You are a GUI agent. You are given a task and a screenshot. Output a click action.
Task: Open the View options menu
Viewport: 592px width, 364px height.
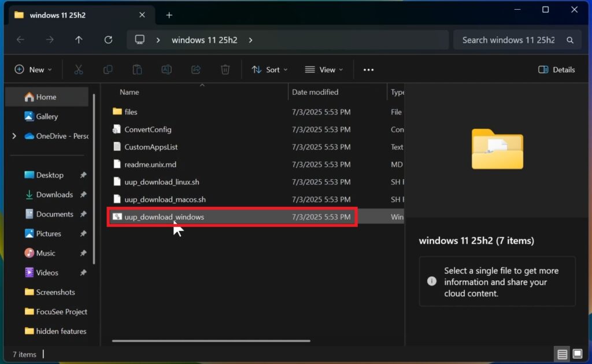pos(324,69)
